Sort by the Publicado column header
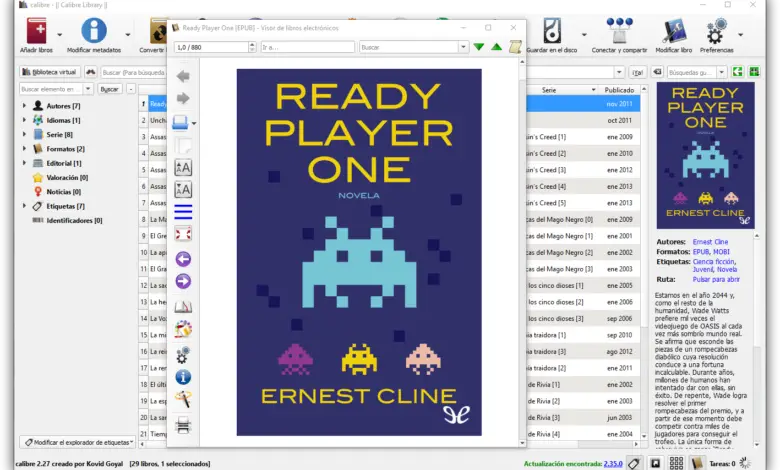 [x=619, y=90]
